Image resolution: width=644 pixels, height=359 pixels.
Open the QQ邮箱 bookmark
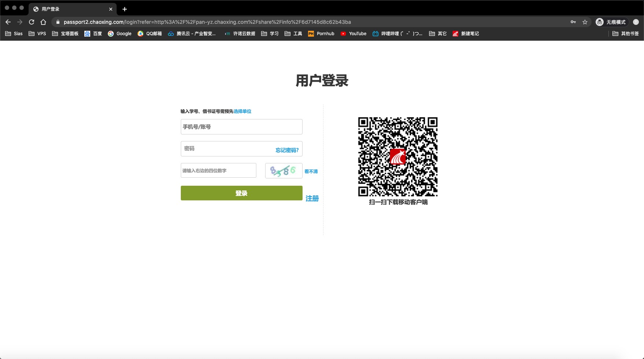coord(150,33)
